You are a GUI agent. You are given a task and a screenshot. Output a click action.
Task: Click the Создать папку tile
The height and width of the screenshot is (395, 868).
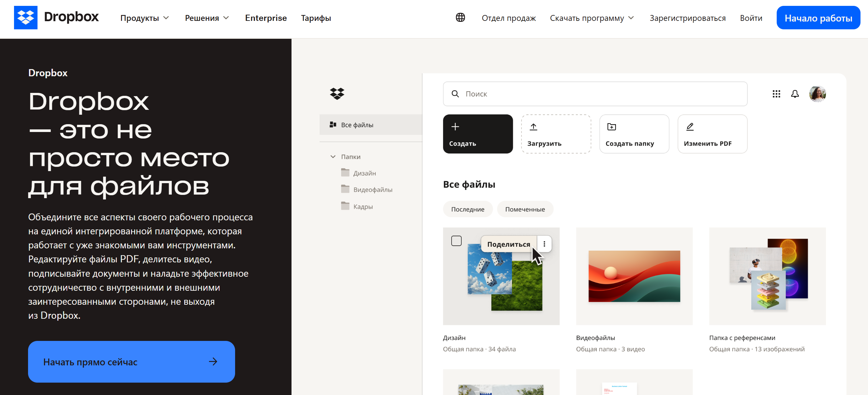coord(634,134)
